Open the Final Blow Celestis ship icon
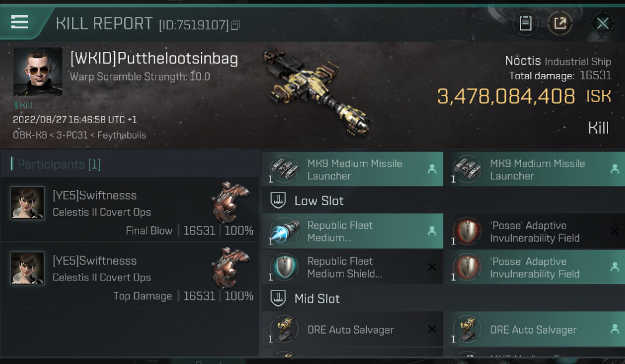The image size is (625, 364). 231,202
